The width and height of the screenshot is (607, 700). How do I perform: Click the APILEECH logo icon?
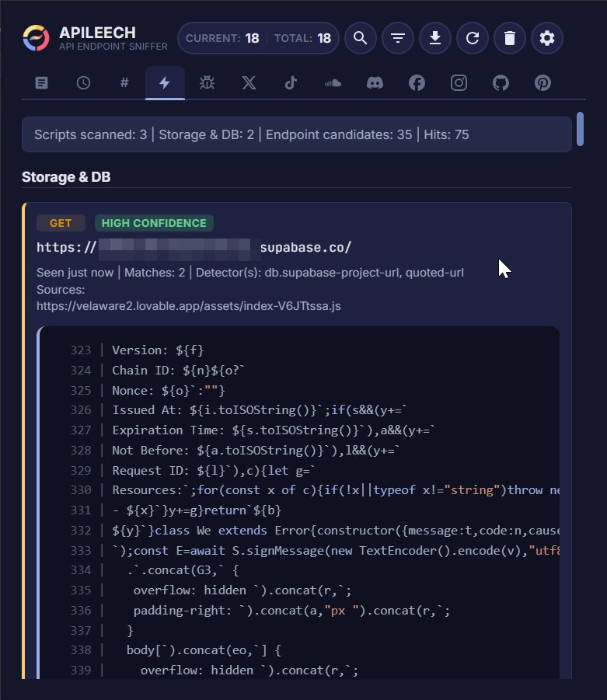coord(37,38)
